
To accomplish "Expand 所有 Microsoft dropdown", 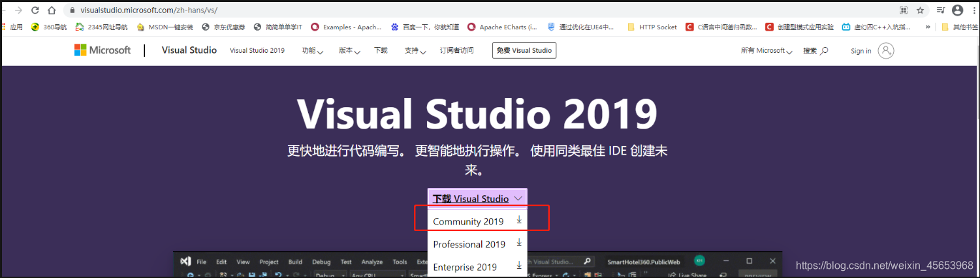I will pos(767,50).
